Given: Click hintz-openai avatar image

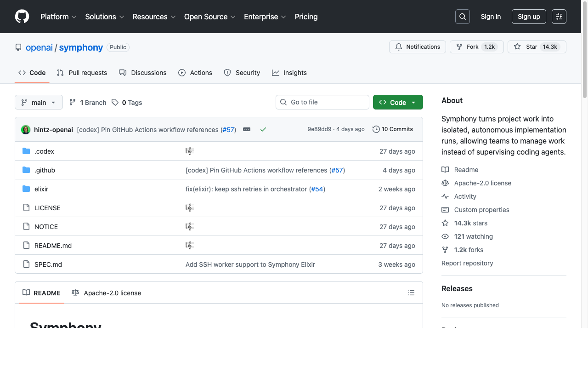Looking at the screenshot, I should tap(26, 130).
